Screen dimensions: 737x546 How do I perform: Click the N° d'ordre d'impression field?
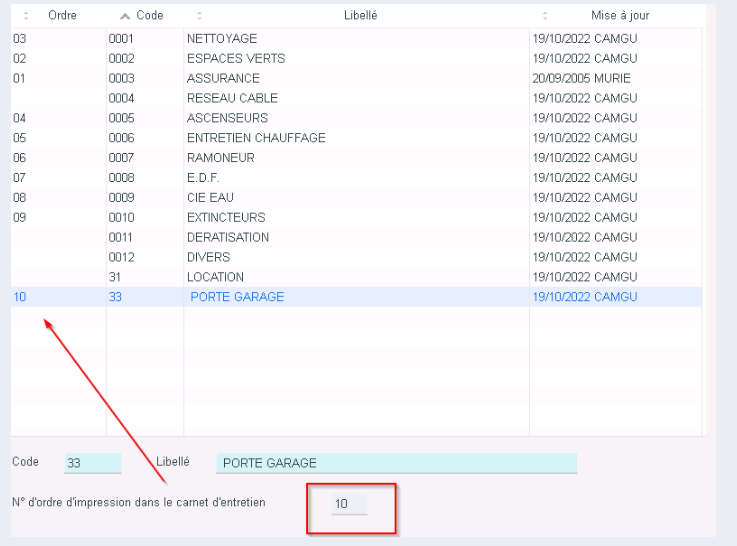pos(349,505)
